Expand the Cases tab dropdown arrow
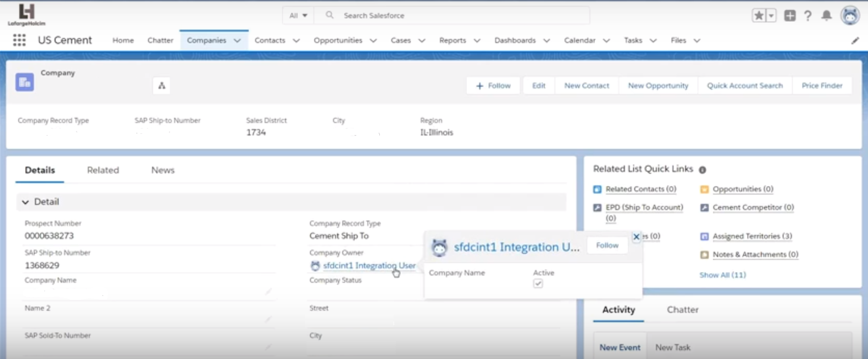 pyautogui.click(x=422, y=41)
